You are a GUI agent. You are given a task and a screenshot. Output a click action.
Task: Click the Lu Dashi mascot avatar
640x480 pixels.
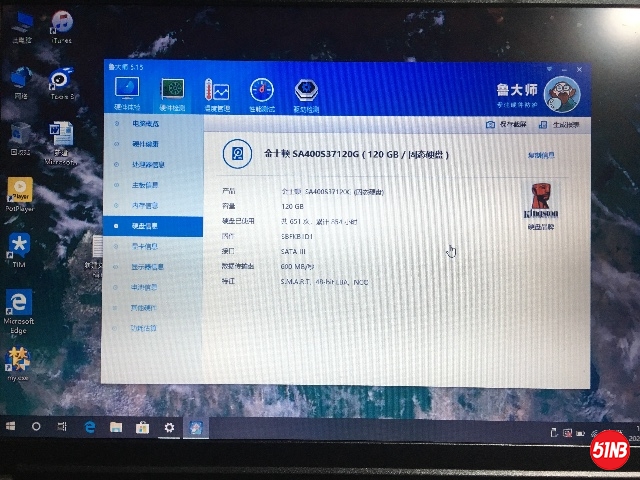563,96
